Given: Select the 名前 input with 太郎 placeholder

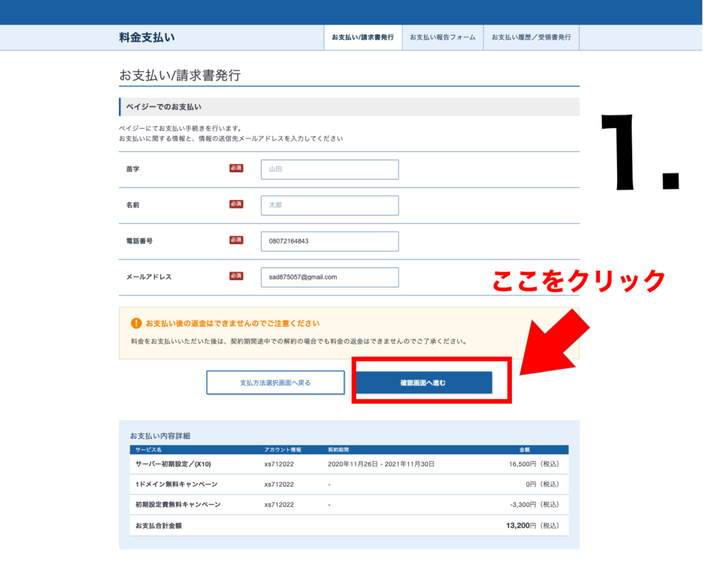Looking at the screenshot, I should click(x=329, y=204).
